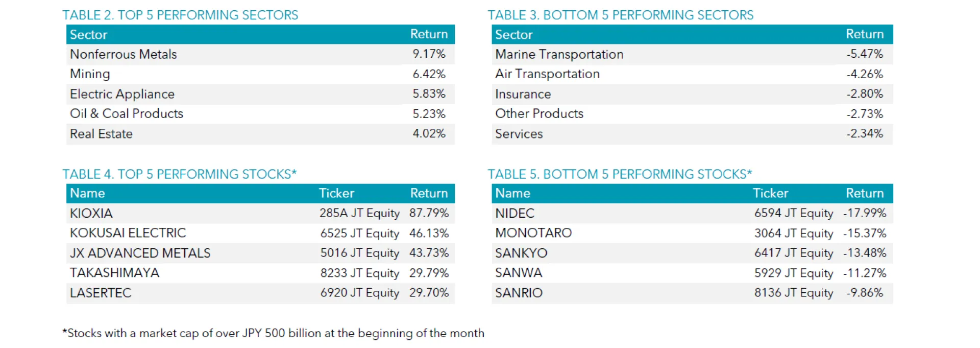Click the Electric Appliance sector name
980x348 pixels.
(x=122, y=94)
